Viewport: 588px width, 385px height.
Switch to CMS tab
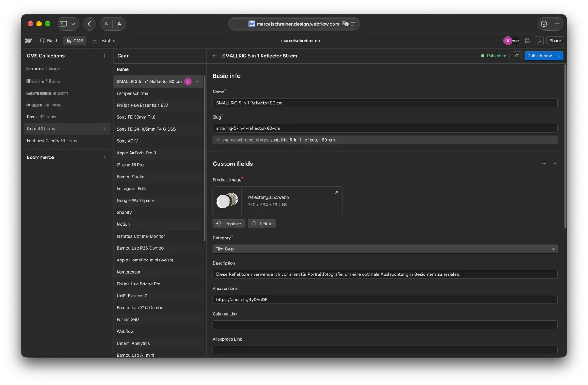coord(75,41)
